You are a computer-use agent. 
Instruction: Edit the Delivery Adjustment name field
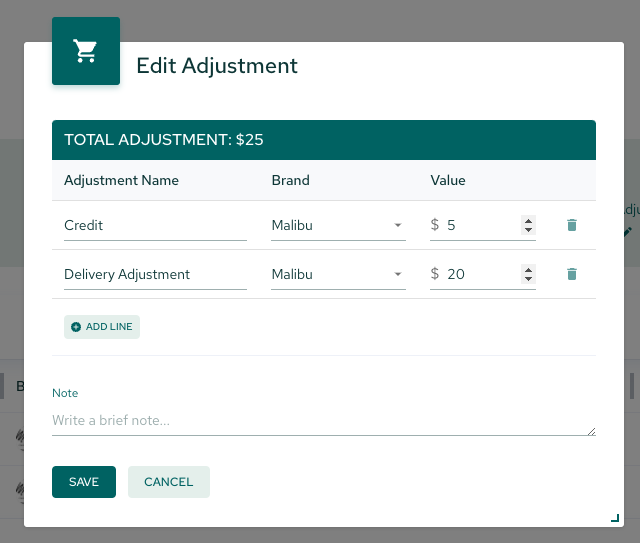click(155, 274)
